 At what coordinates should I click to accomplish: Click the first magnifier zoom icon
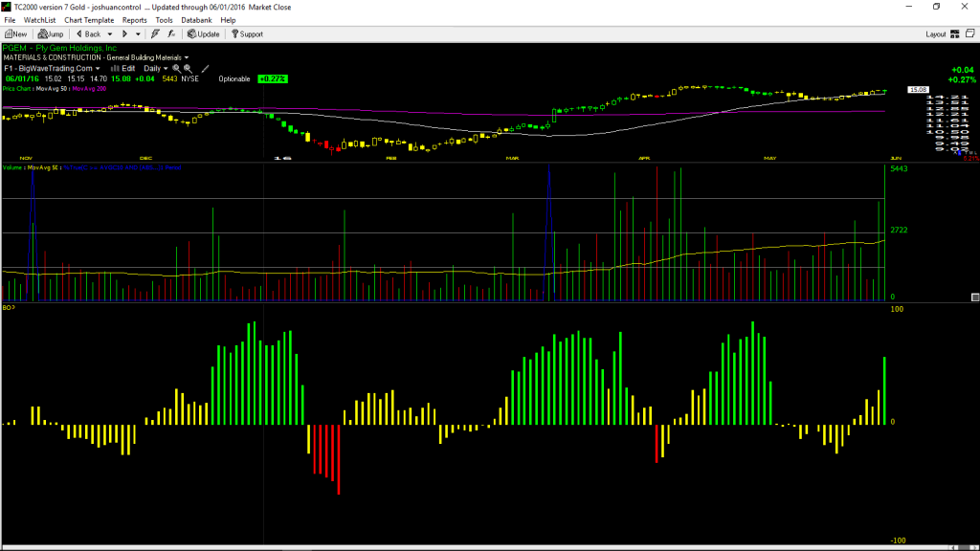(x=176, y=69)
